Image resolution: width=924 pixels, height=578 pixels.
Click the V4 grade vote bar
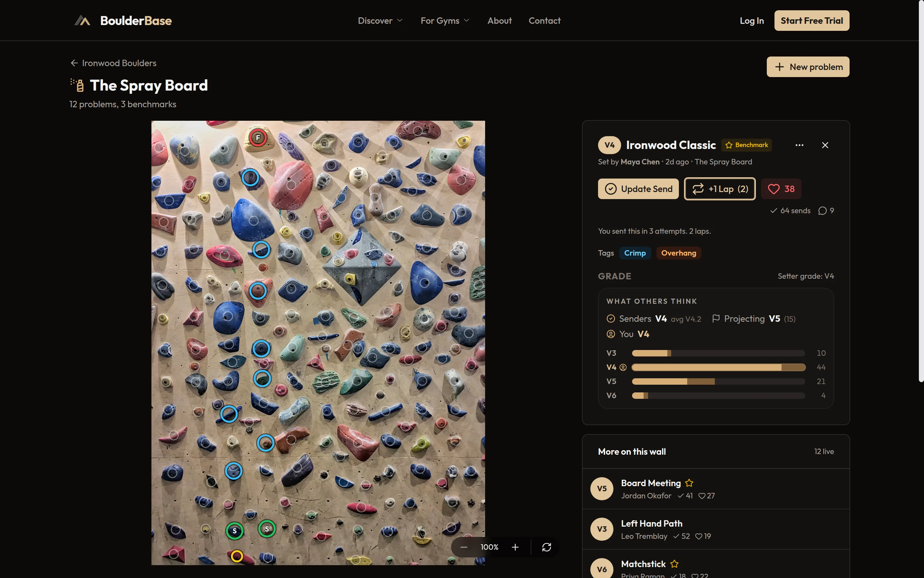point(718,367)
